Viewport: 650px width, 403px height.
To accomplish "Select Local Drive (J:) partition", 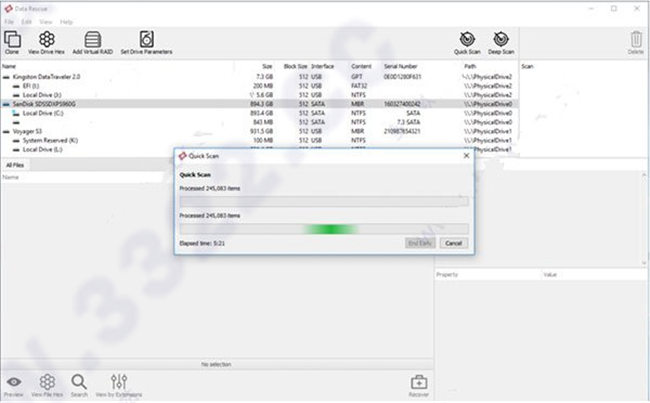I will pos(42,95).
